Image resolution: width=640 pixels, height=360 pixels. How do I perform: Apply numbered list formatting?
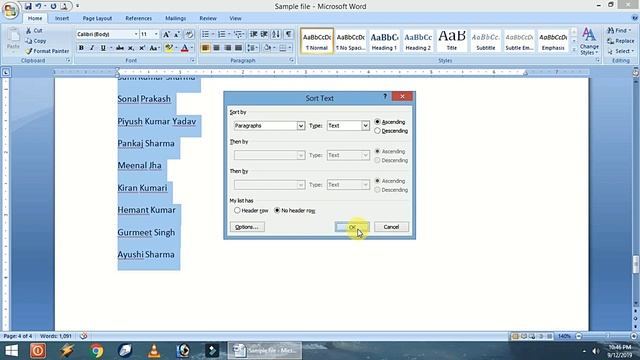(x=221, y=34)
